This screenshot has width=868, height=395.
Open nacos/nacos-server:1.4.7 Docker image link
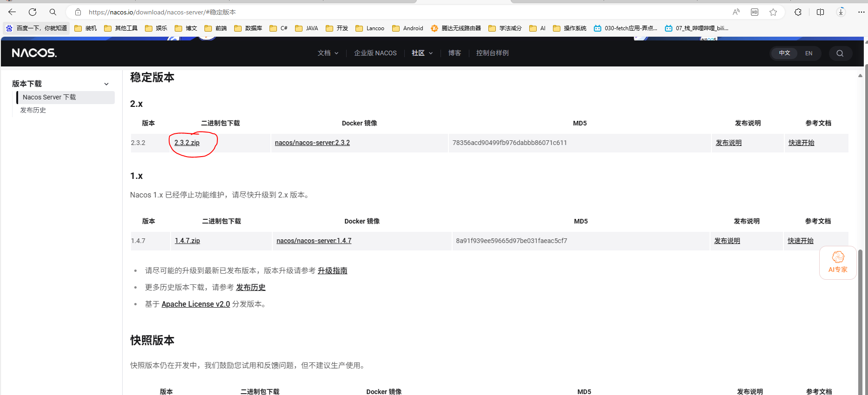314,241
